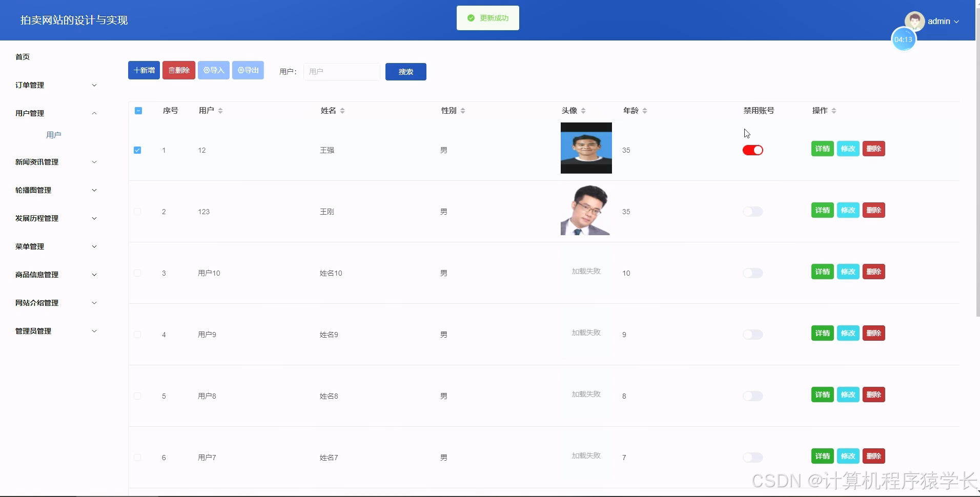This screenshot has height=497, width=980.
Task: Click the 新增 add button icon
Action: pyautogui.click(x=135, y=70)
